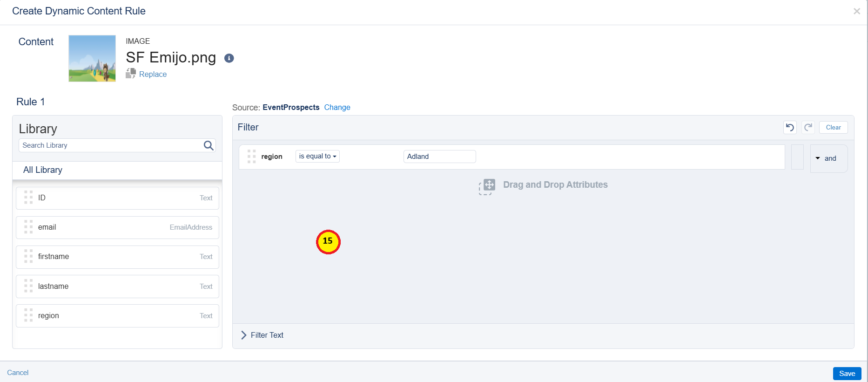868x382 pixels.
Task: Click the Change source link
Action: pos(337,108)
